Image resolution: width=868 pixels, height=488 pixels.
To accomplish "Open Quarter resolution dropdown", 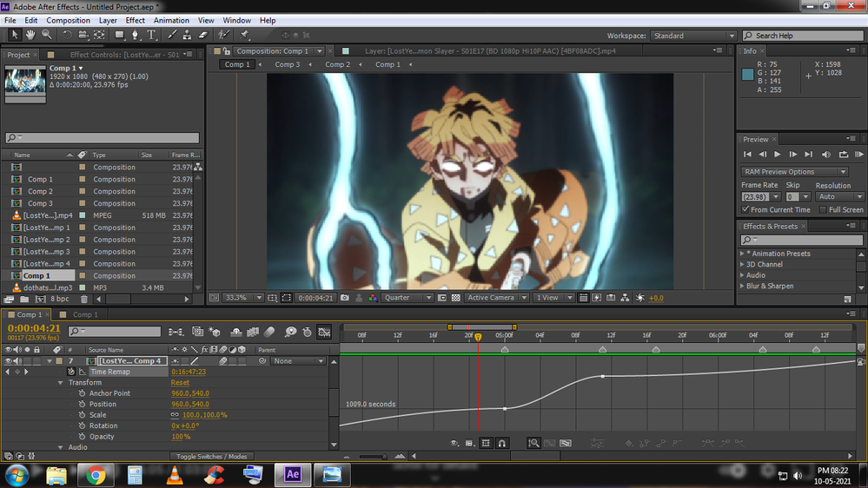I will point(407,298).
